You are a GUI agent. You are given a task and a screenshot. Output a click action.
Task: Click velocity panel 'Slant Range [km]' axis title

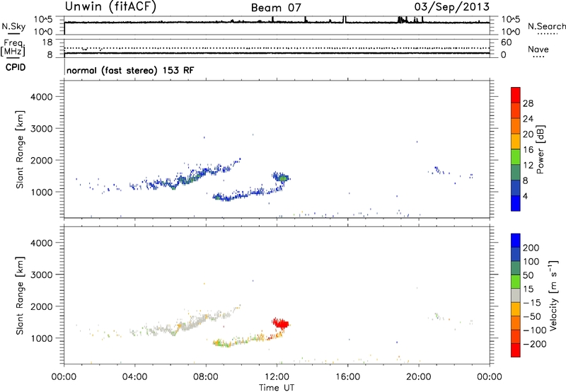pyautogui.click(x=20, y=295)
